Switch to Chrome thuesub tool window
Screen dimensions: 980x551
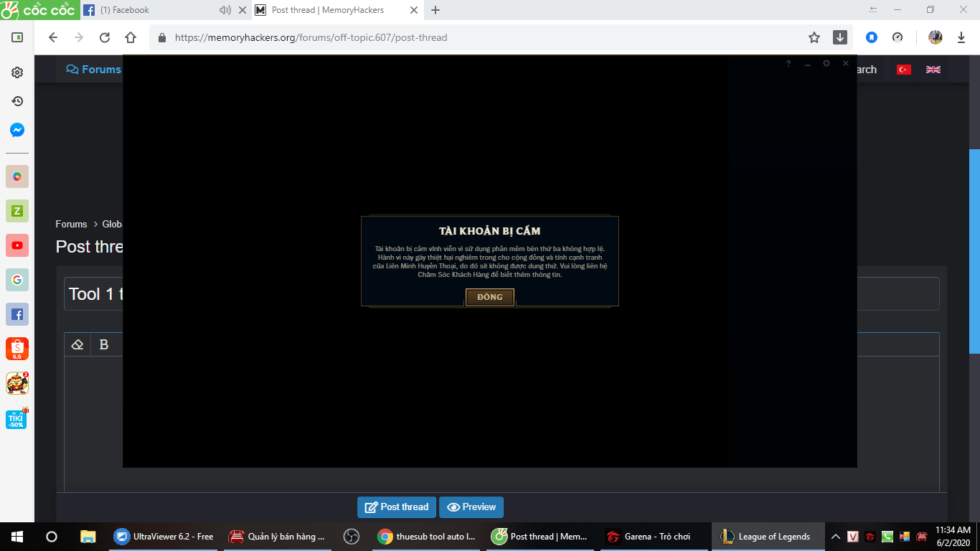(x=427, y=536)
